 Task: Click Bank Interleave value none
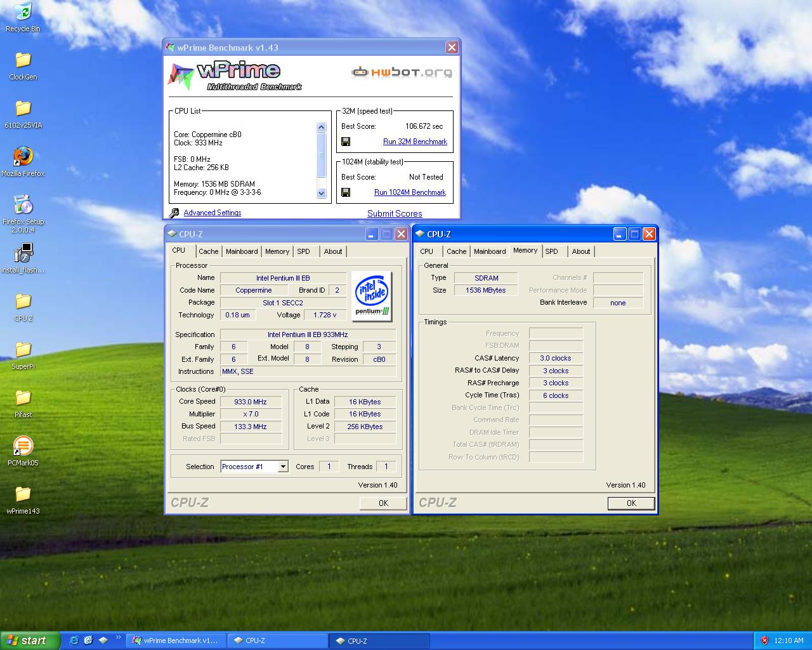point(618,303)
